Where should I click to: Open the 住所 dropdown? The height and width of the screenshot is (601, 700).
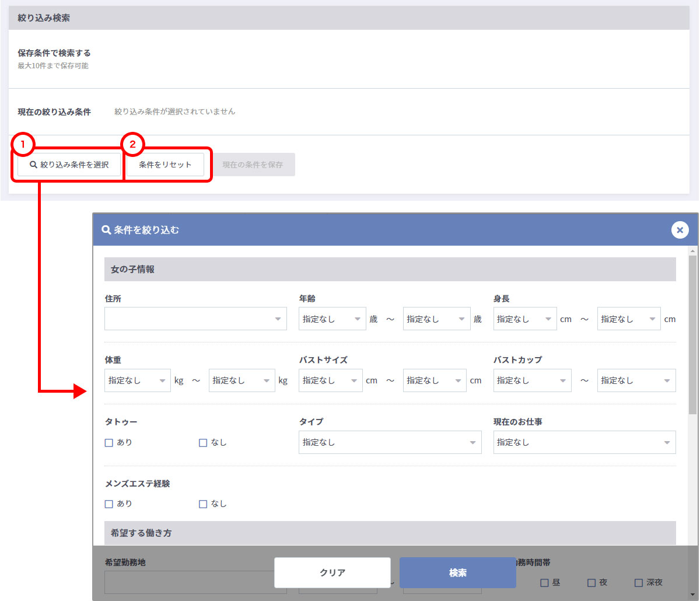(195, 319)
